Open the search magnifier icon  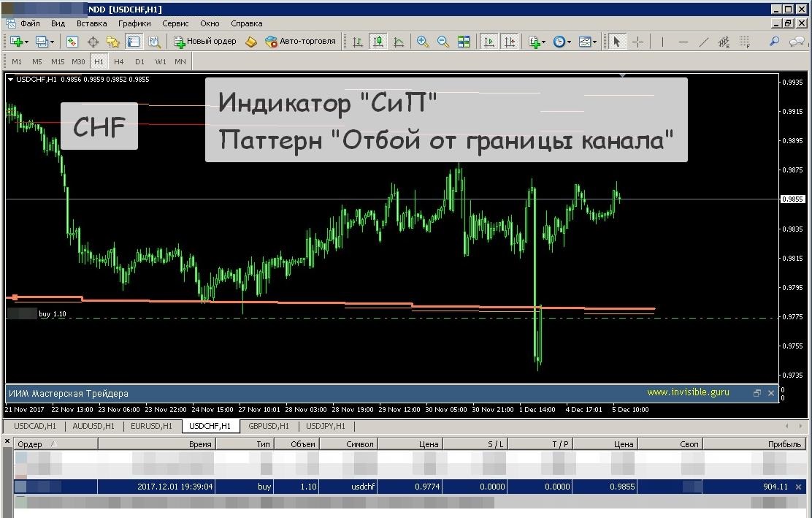[774, 42]
